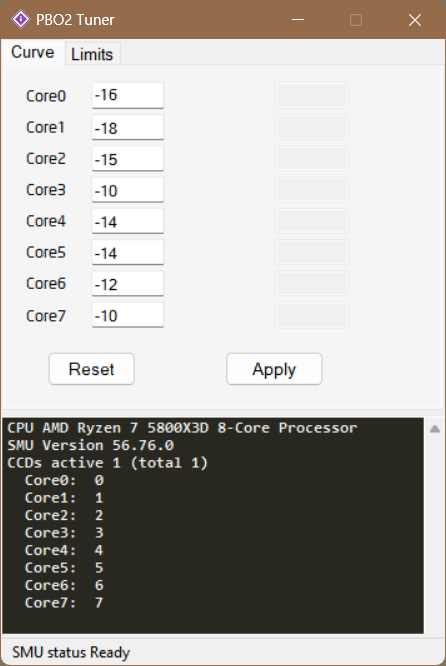446x666 pixels.
Task: Click the disabled field beside Core0
Action: pos(312,95)
